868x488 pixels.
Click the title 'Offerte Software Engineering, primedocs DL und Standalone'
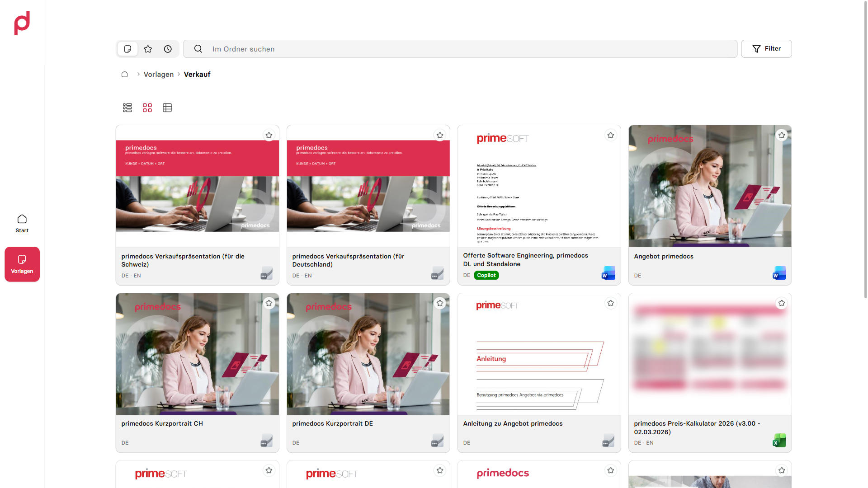tap(525, 260)
